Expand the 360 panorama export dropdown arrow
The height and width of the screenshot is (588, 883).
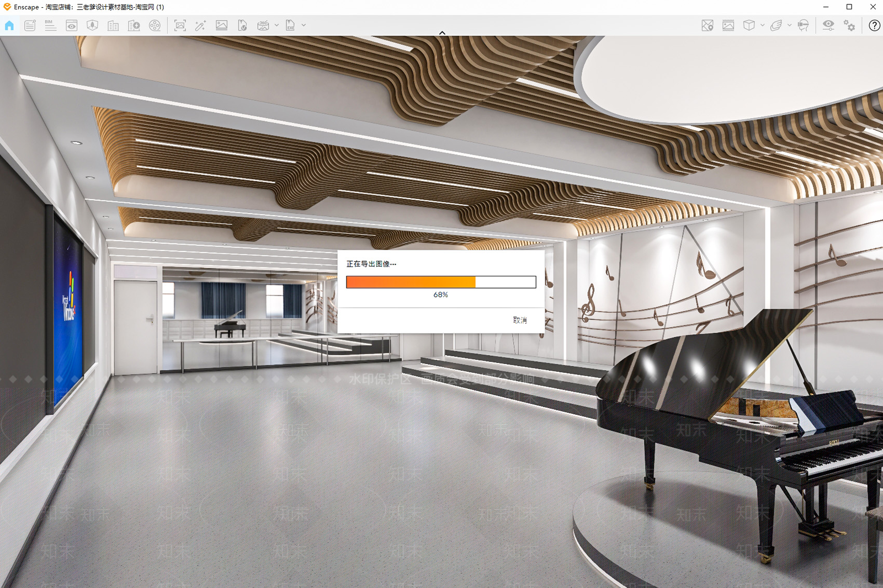tap(276, 25)
